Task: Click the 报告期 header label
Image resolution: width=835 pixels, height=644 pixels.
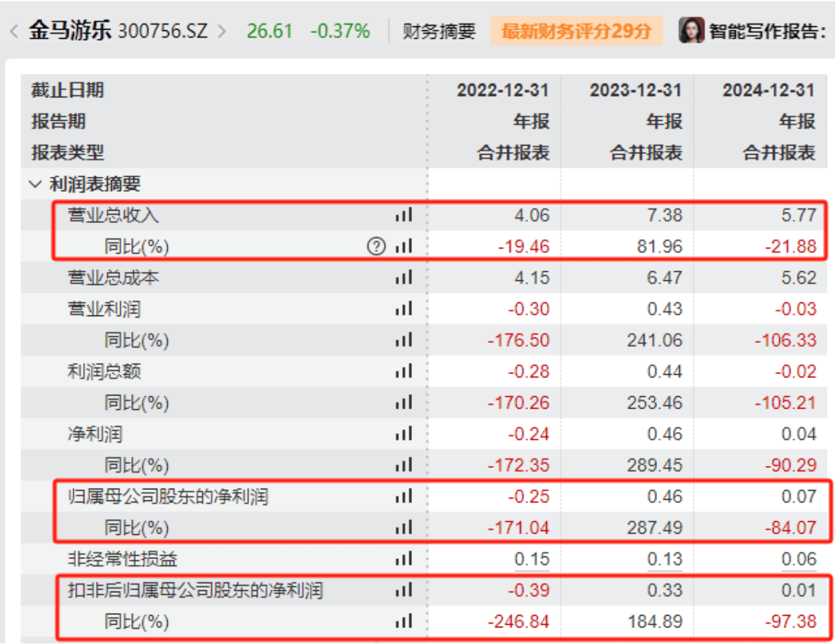Action: [x=59, y=121]
